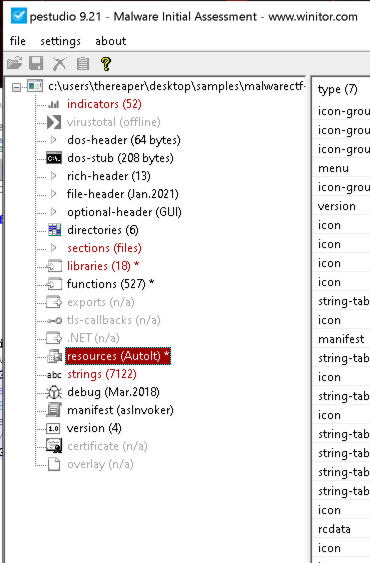Viewport: 370px width, 563px height.
Task: Click the clipboard copy toolbar icon
Action: click(83, 64)
